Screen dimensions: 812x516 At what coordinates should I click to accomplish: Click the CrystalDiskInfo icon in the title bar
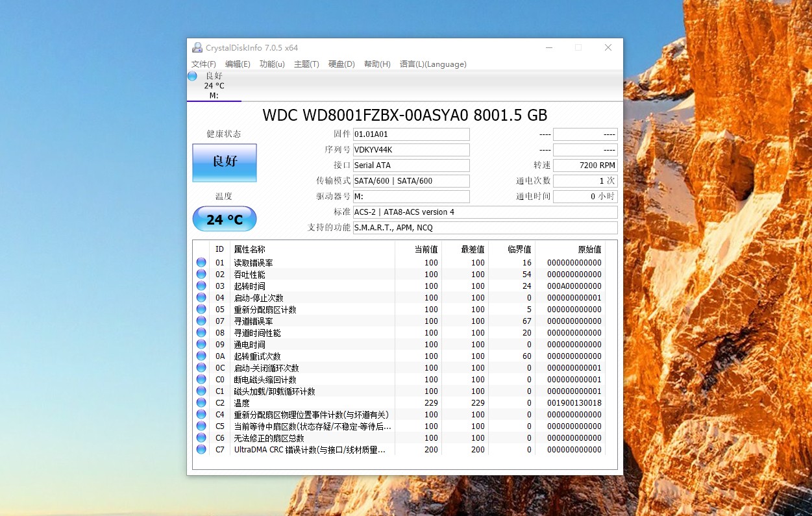(197, 47)
